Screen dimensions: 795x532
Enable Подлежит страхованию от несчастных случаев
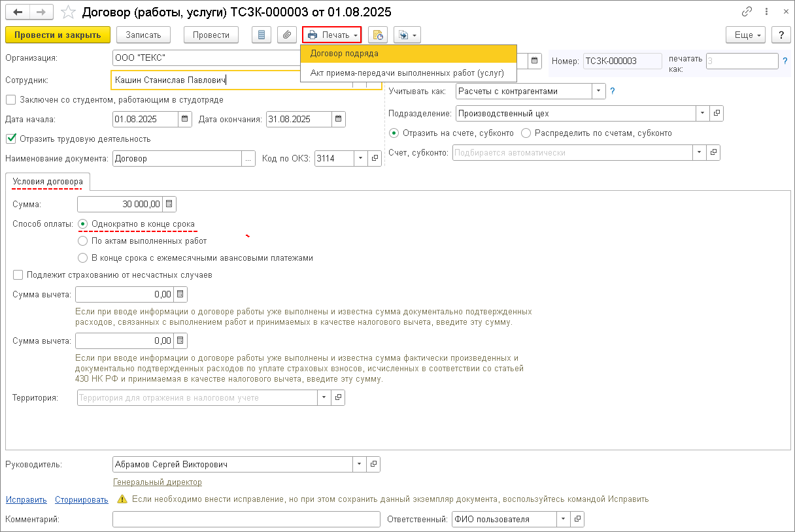pyautogui.click(x=18, y=274)
